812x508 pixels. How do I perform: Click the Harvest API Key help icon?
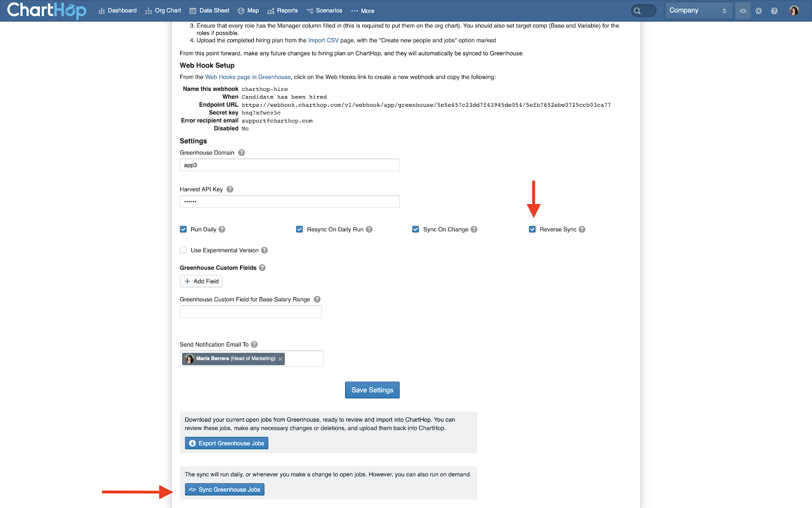tap(230, 189)
